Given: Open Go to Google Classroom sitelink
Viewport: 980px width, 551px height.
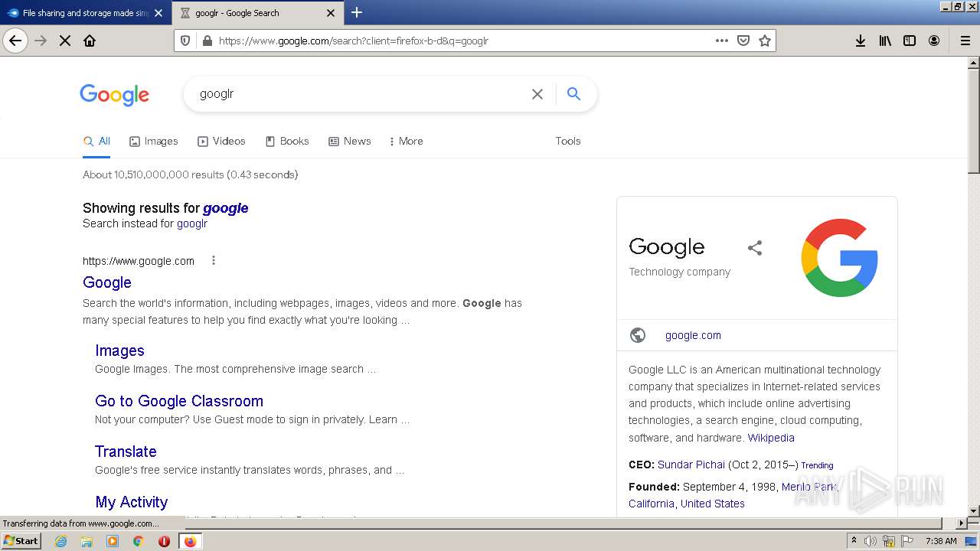Looking at the screenshot, I should point(179,401).
